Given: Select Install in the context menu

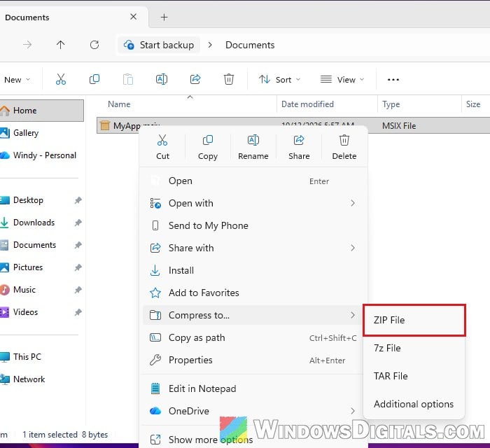Looking at the screenshot, I should click(253, 270).
